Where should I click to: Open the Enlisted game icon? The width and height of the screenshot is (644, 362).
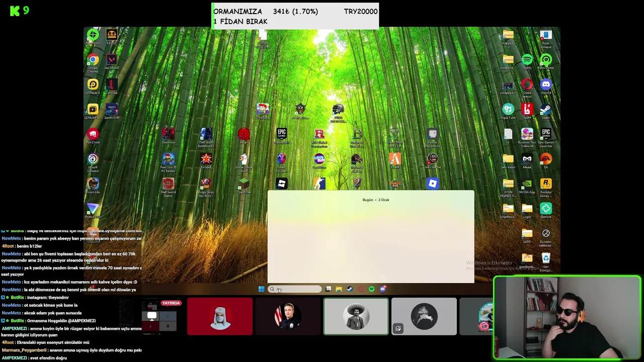[206, 160]
